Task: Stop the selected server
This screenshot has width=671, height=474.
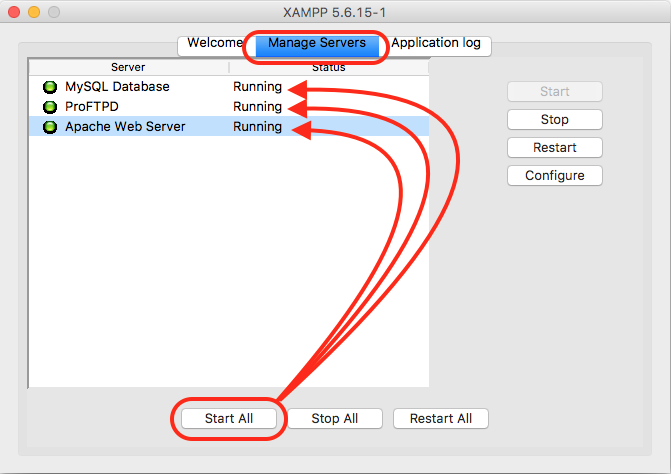Action: tap(555, 119)
